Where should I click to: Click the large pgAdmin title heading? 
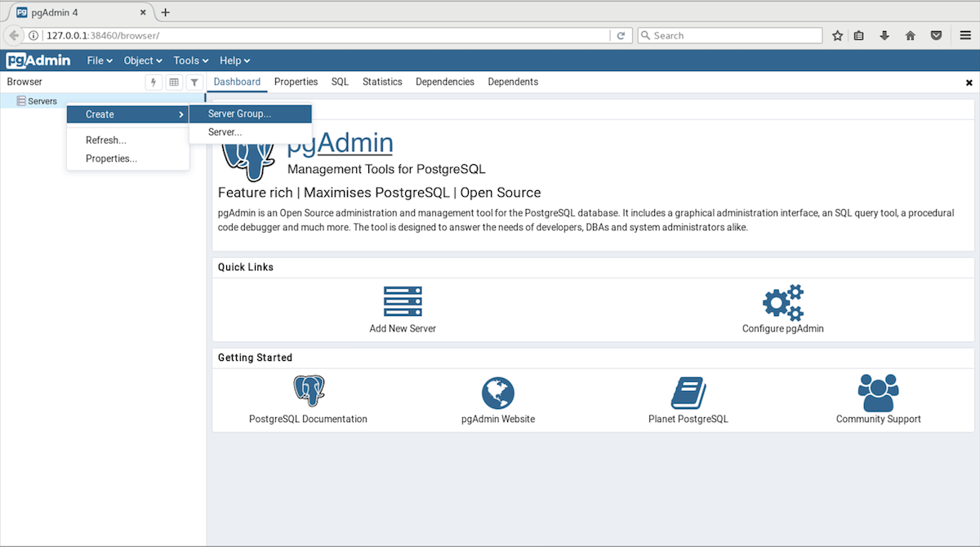tap(340, 143)
